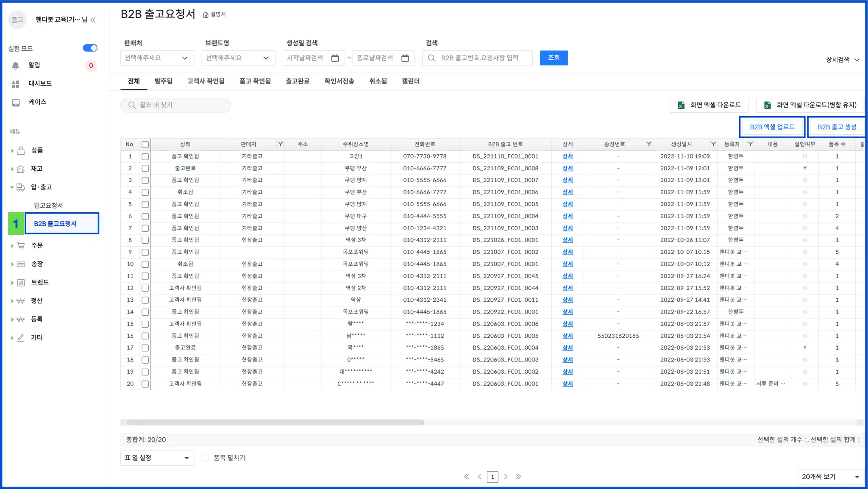The image size is (868, 489).
Task: Open the 판매처 dropdown
Action: coord(157,58)
